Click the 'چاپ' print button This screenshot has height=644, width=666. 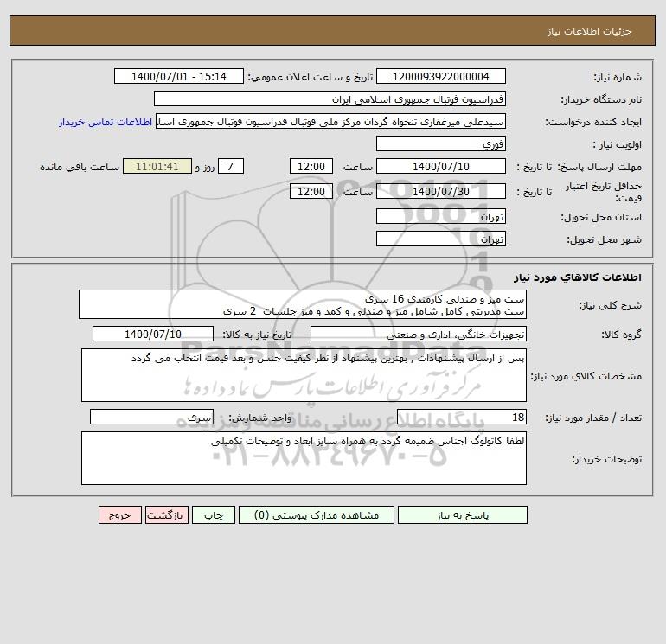click(214, 515)
